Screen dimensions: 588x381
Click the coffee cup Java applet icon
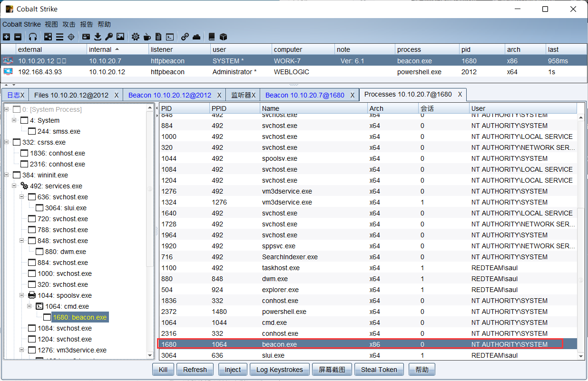(x=147, y=37)
